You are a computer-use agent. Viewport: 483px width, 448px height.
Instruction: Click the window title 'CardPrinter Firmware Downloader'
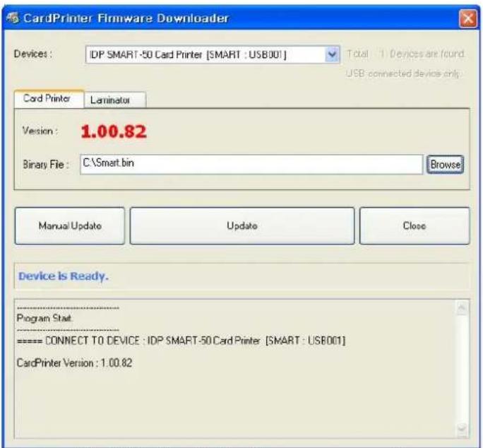coord(126,18)
